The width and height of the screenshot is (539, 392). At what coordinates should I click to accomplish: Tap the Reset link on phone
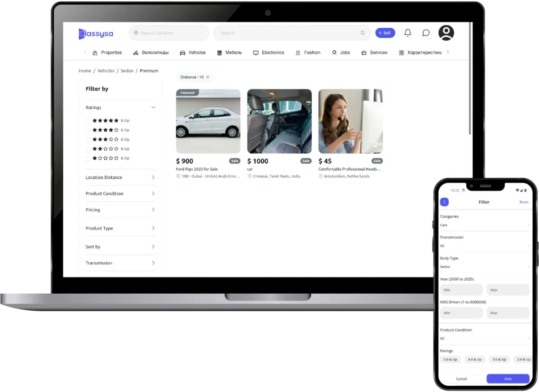(x=524, y=202)
